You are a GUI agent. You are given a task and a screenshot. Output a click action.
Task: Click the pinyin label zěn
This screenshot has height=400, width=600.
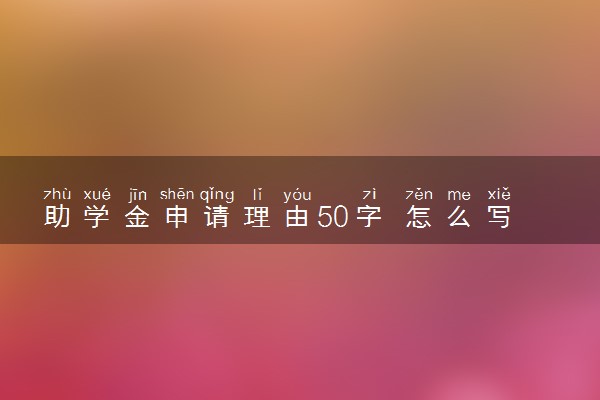coord(419,194)
